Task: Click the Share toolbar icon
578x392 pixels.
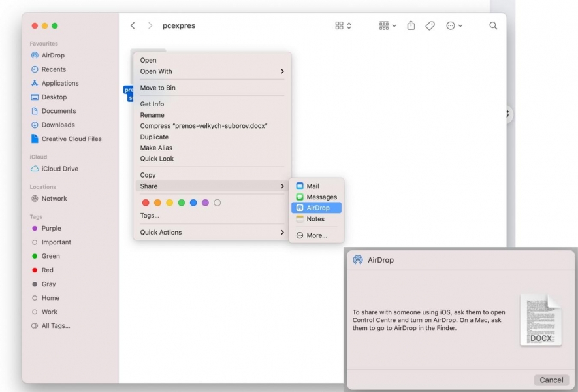Action: tap(411, 25)
